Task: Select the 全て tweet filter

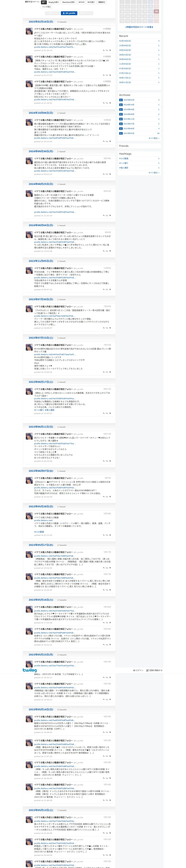Action: click(44, 2)
